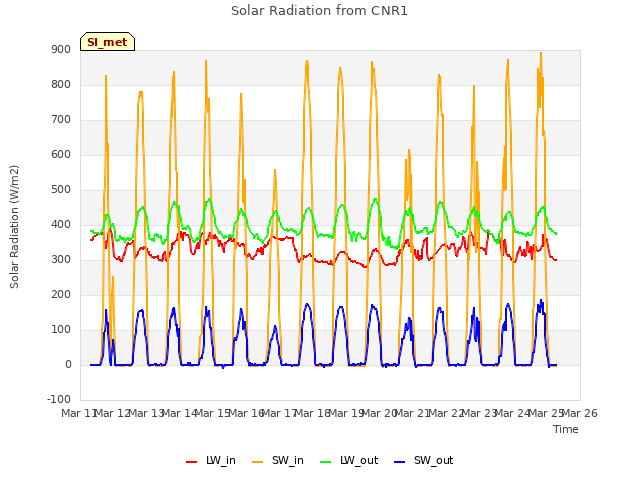
Task: Click the 0 y-axis tick label
Action: click(68, 365)
